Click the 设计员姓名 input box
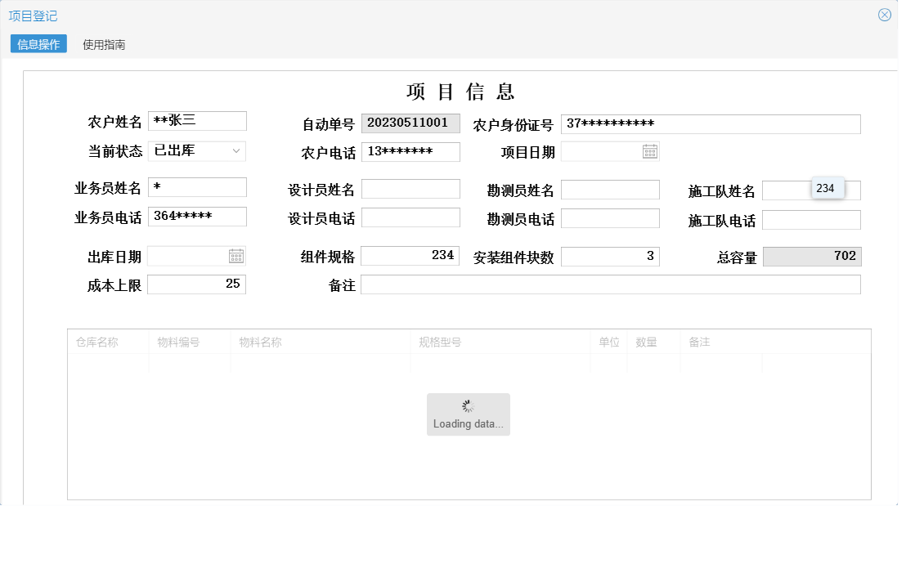924x582 pixels. (x=410, y=188)
